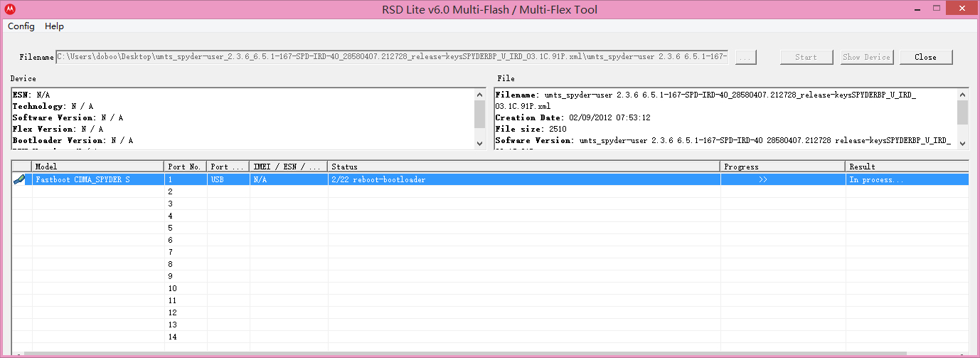980x358 pixels.
Task: Select port number 10 row
Action: 491,288
